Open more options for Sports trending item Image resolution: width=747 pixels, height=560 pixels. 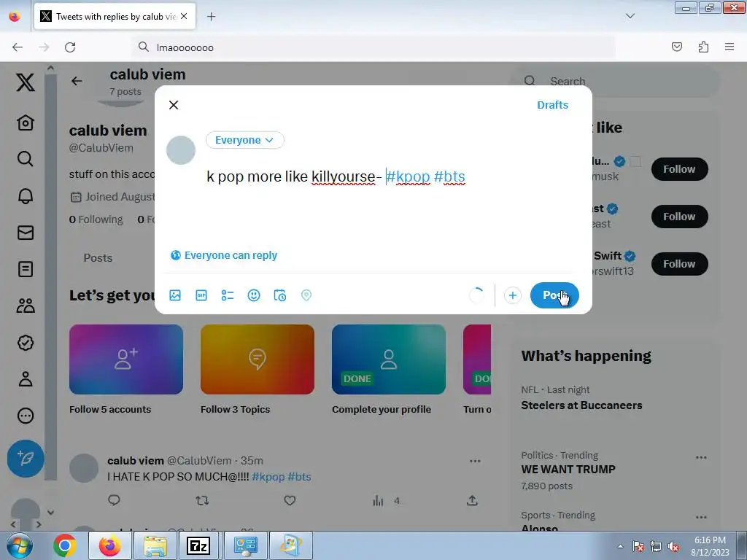click(701, 517)
